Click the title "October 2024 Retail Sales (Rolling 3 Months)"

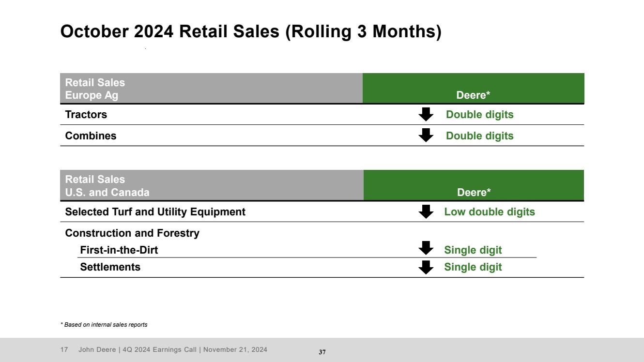click(251, 31)
